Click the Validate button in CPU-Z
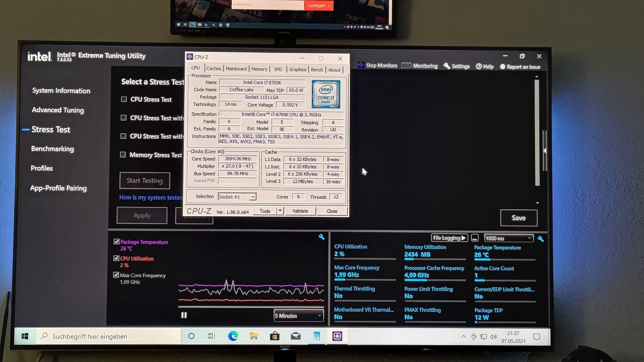 300,211
